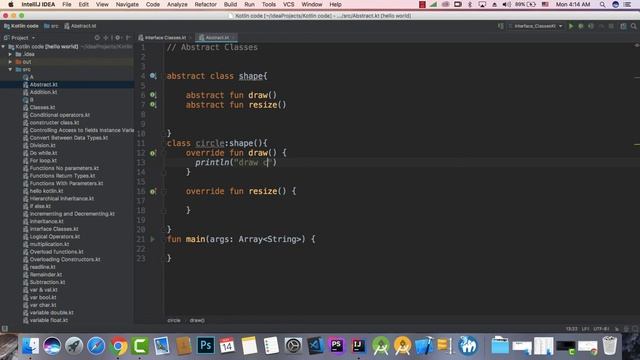Open Android Studio green icon in the Dock
640x360 pixels.
coord(380,346)
